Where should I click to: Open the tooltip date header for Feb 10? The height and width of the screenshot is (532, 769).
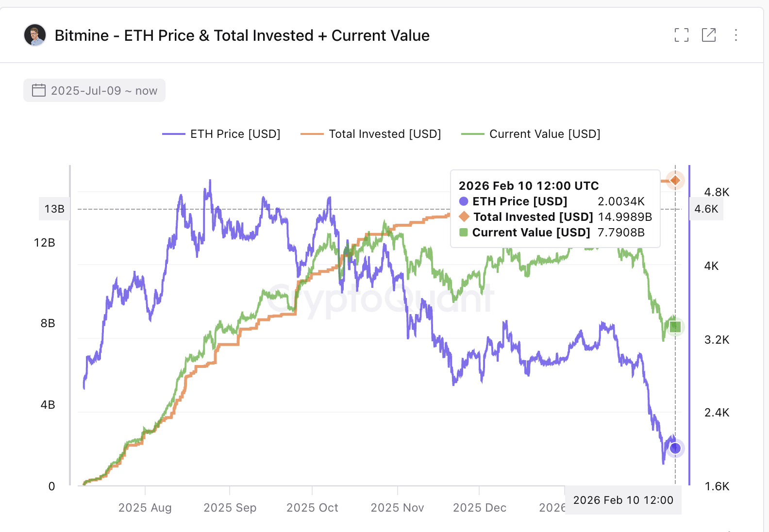[x=529, y=185]
